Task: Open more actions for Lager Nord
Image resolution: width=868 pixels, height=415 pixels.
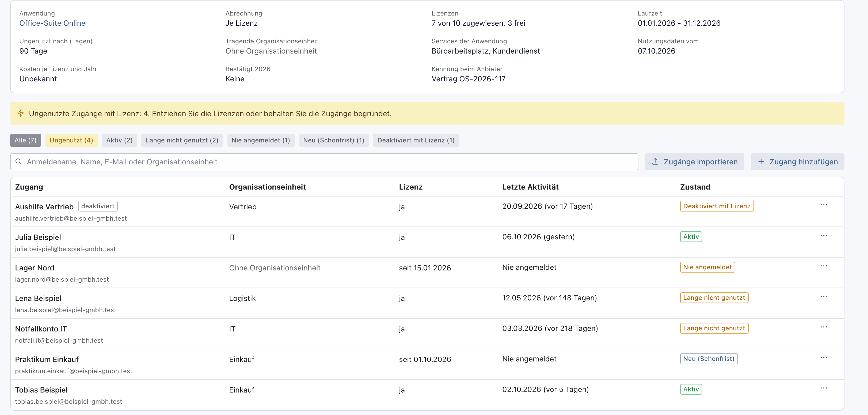Action: (x=824, y=266)
